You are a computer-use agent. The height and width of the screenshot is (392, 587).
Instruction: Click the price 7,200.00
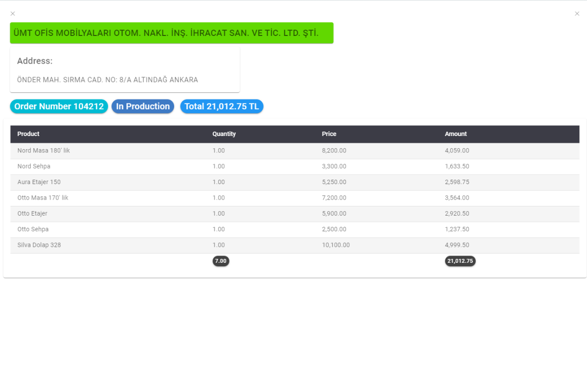[x=334, y=198]
